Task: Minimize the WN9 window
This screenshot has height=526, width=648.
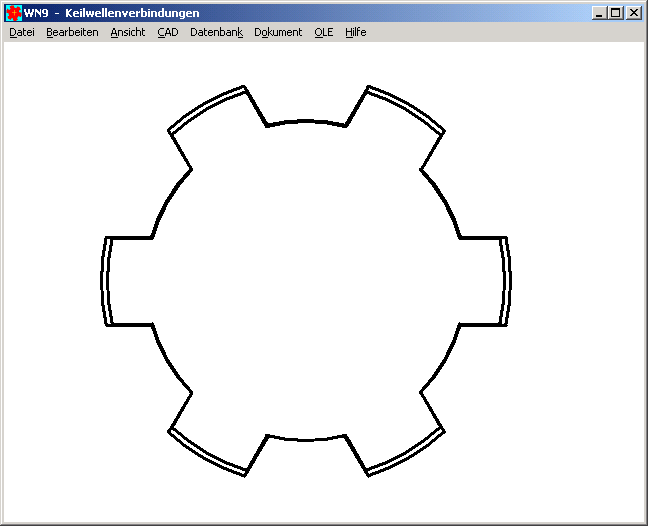Action: pyautogui.click(x=599, y=13)
